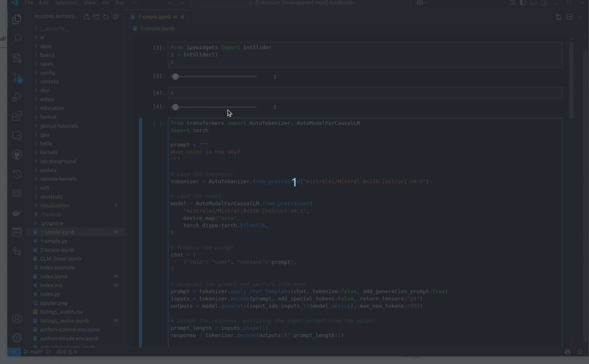Refresh the Explorer folder view

[x=106, y=17]
